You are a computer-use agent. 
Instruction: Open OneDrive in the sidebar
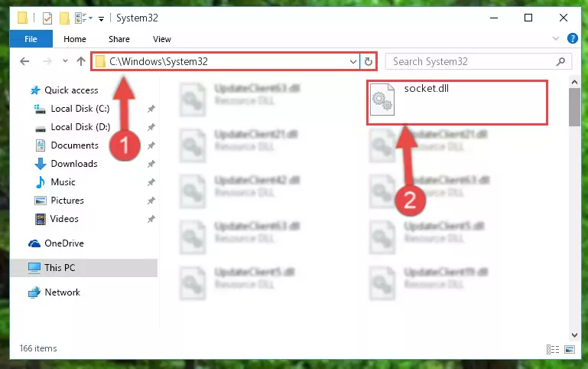[x=63, y=243]
